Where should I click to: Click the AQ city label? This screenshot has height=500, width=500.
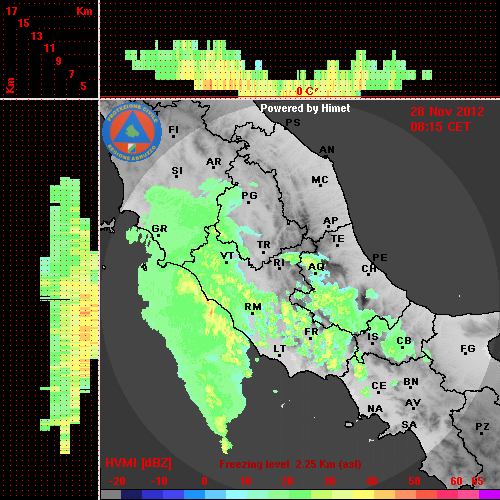click(316, 267)
